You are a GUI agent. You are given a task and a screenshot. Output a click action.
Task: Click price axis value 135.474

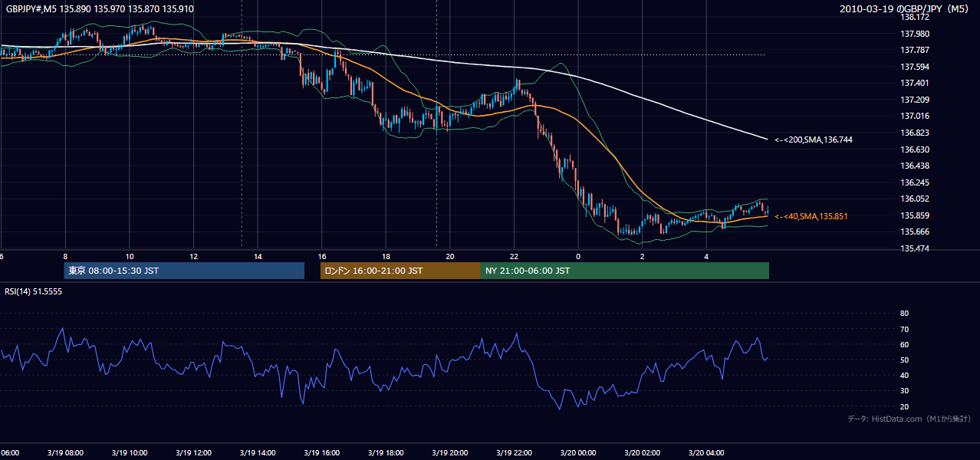(915, 248)
